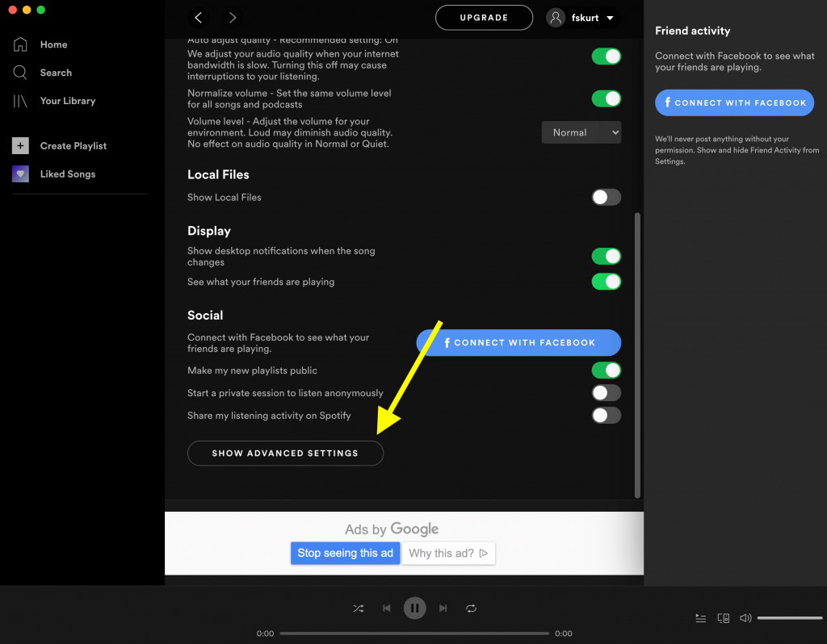Click the Display section heading

point(209,231)
